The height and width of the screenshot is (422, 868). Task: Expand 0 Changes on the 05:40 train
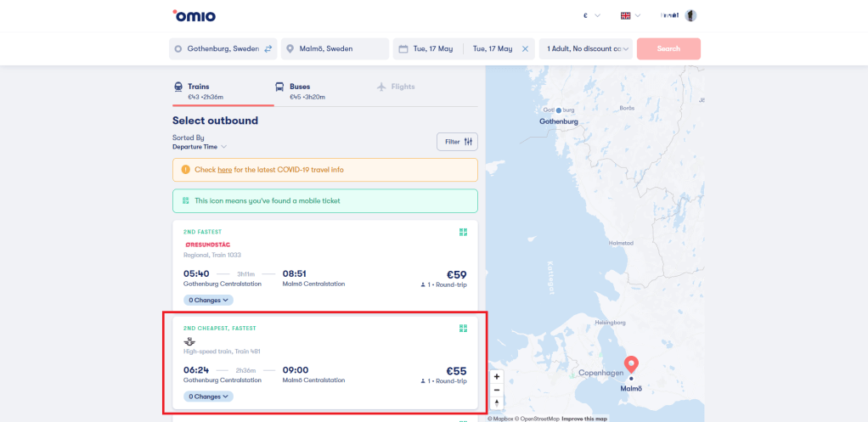coord(209,300)
